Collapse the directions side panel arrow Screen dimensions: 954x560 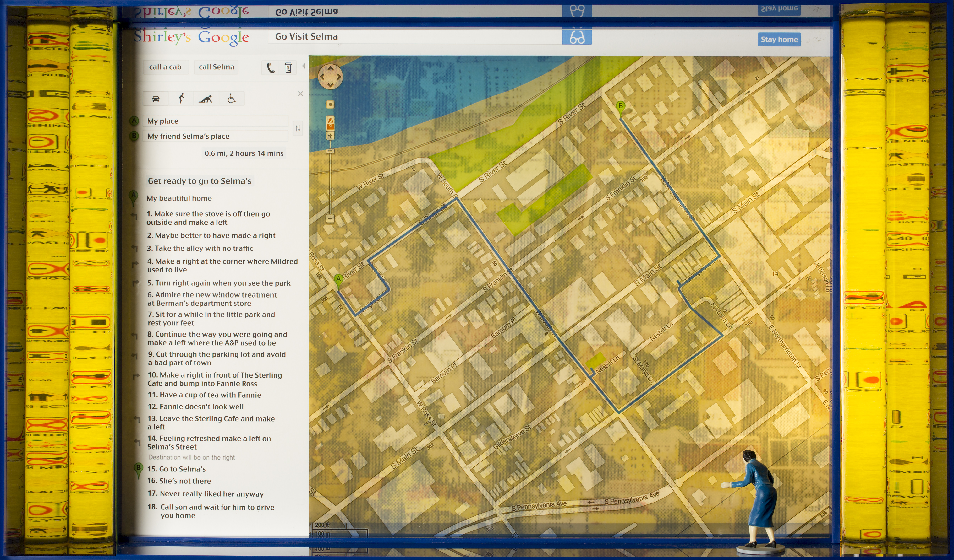point(304,66)
